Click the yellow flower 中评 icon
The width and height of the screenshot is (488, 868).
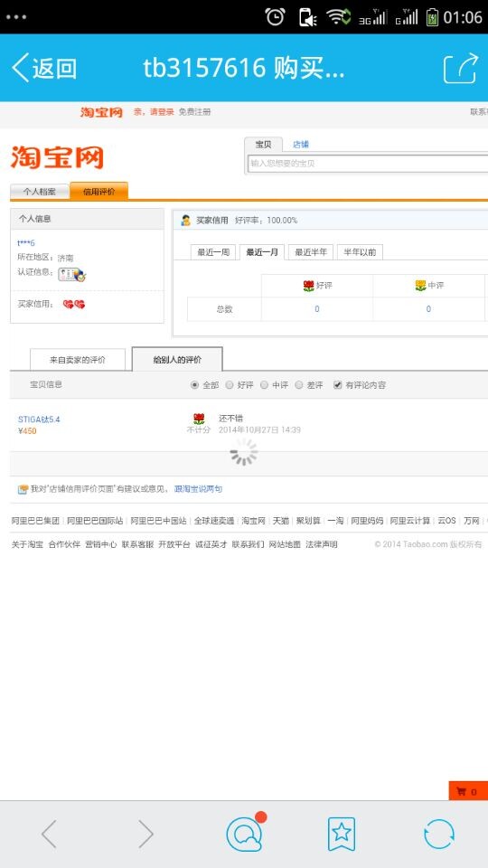point(420,286)
